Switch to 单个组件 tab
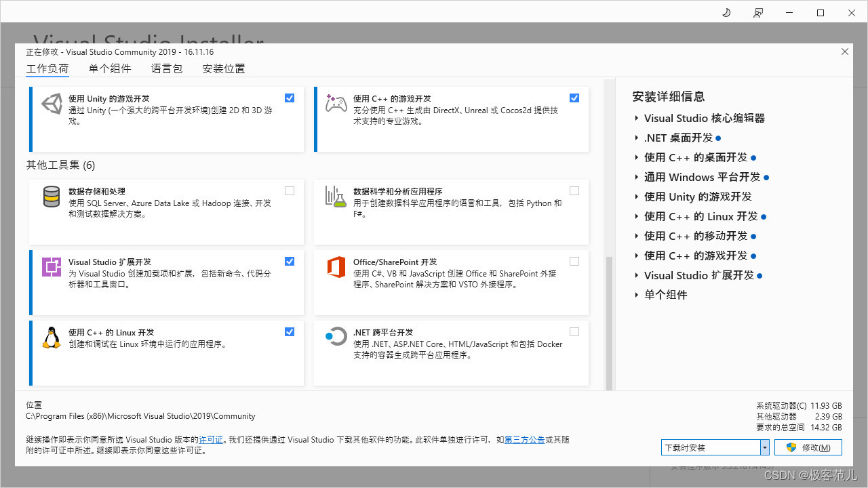This screenshot has width=868, height=488. 110,68
